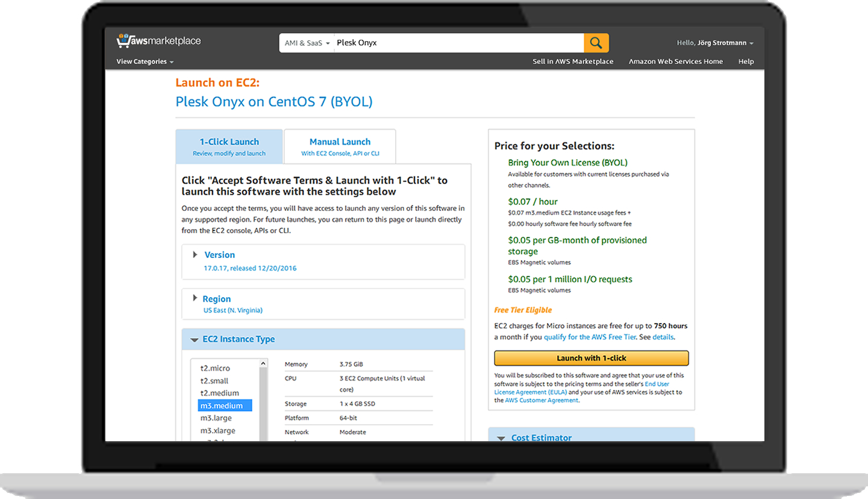Click the Launch on EC2: heading
The height and width of the screenshot is (499, 868).
[217, 83]
